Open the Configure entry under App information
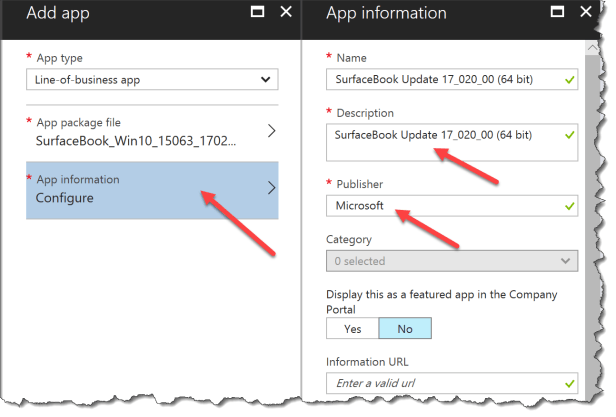The width and height of the screenshot is (616, 417). [x=65, y=197]
